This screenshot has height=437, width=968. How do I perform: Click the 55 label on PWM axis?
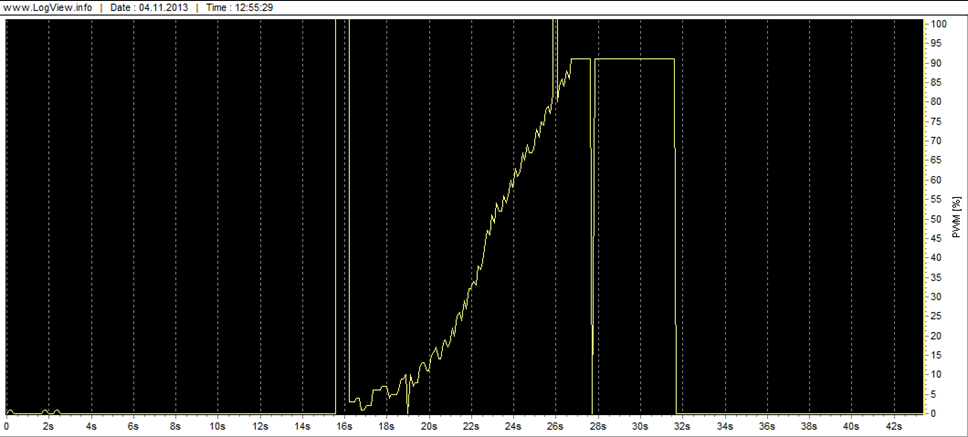tap(937, 199)
